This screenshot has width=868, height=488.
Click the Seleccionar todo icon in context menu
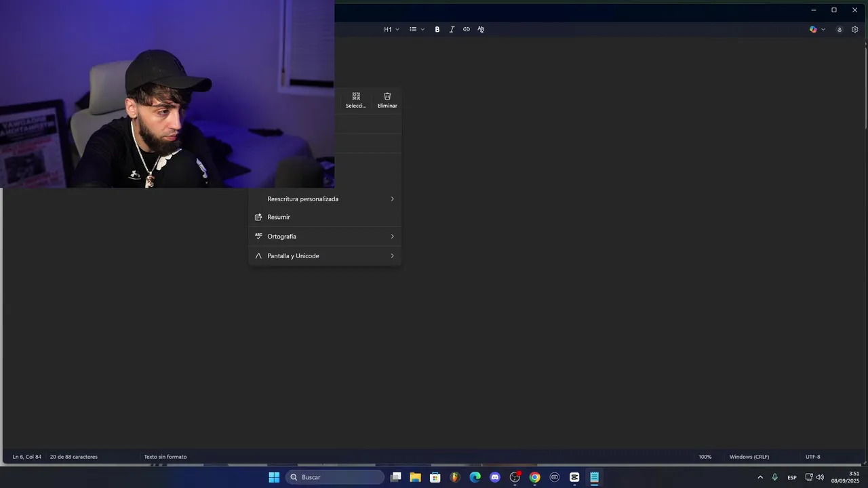pyautogui.click(x=356, y=100)
